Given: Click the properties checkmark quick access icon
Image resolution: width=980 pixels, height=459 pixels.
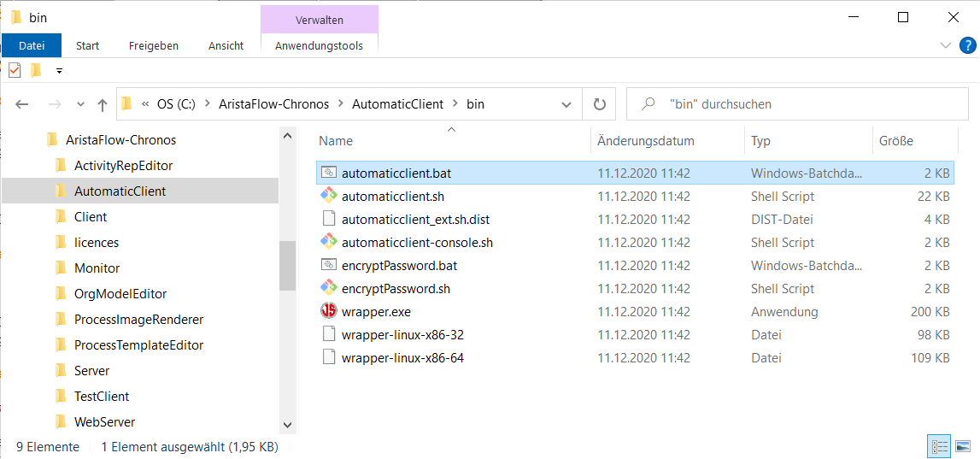Looking at the screenshot, I should pyautogui.click(x=15, y=70).
